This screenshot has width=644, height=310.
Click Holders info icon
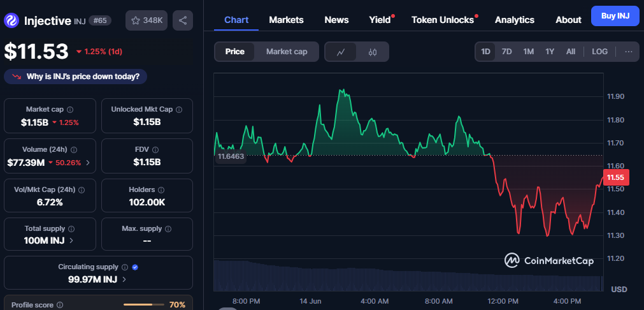(x=161, y=190)
